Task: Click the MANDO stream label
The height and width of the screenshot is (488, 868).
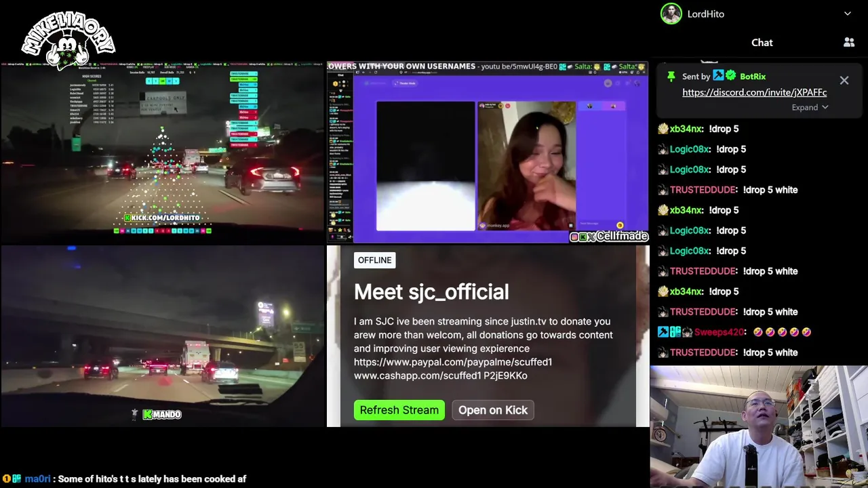Action: coord(162,414)
